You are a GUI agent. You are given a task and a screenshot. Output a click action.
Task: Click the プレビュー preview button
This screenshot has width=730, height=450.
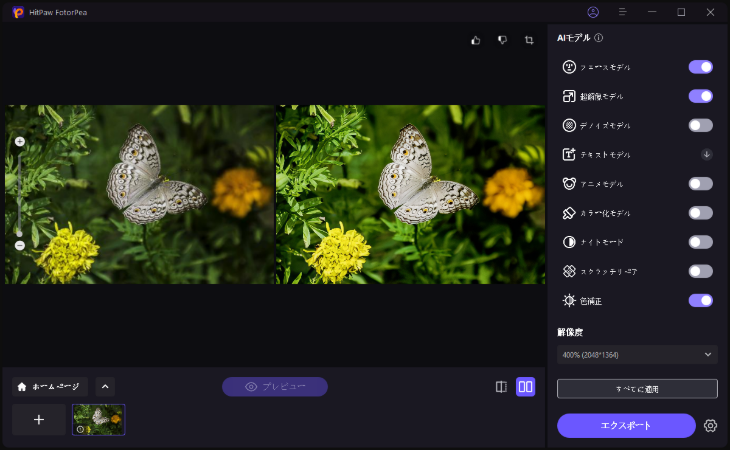coord(275,387)
